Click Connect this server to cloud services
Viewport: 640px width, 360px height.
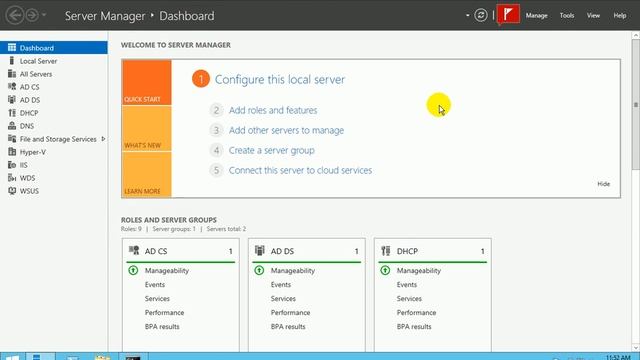tap(300, 170)
